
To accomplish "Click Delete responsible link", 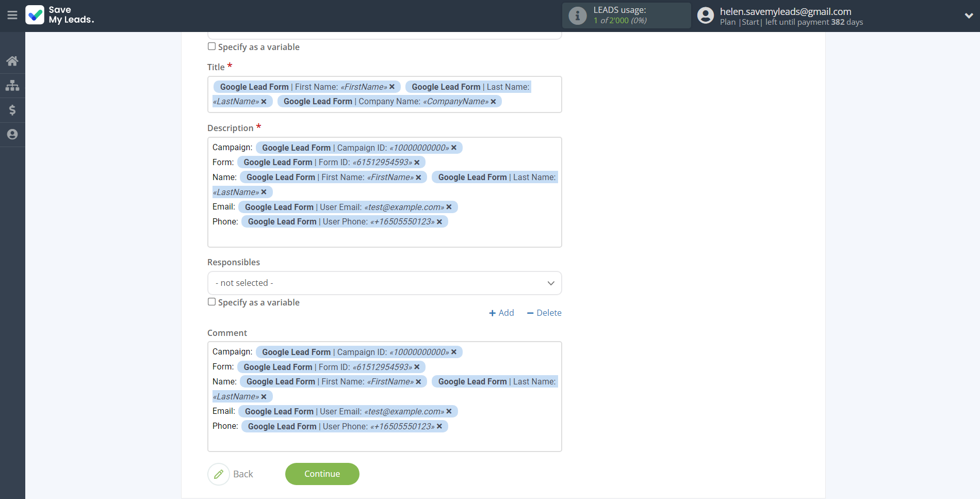I will [544, 313].
